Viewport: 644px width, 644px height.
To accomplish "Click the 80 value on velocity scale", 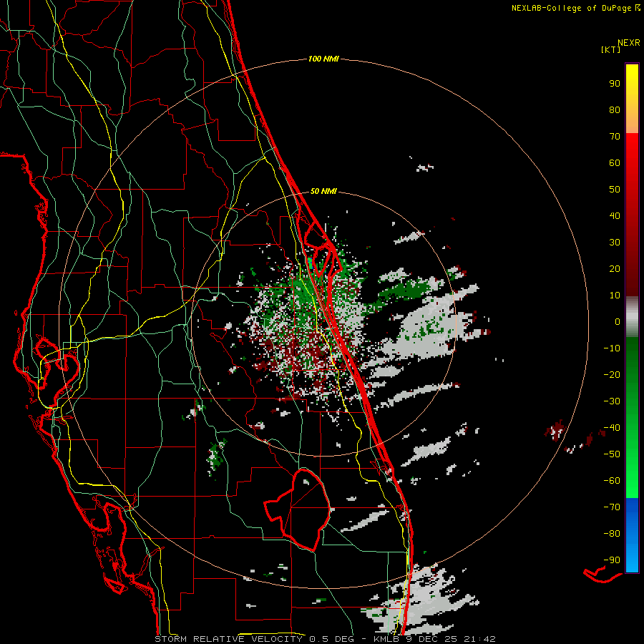I will [615, 109].
